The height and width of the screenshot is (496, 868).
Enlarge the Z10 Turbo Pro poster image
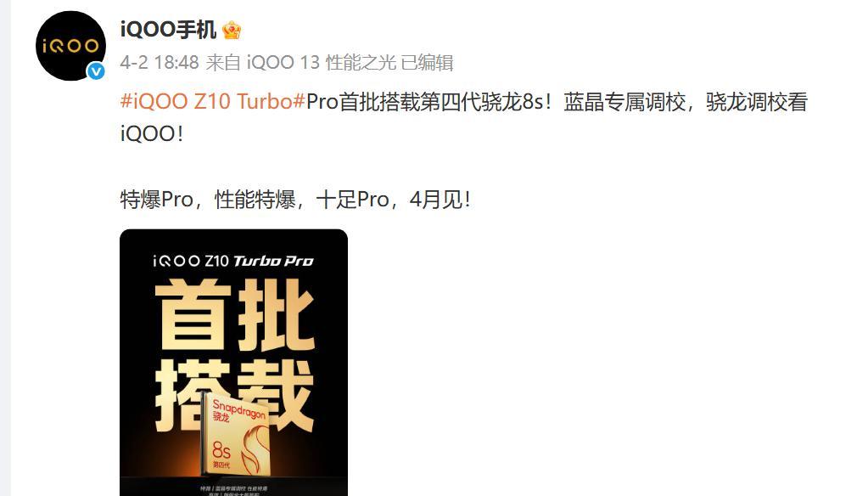pos(233,363)
